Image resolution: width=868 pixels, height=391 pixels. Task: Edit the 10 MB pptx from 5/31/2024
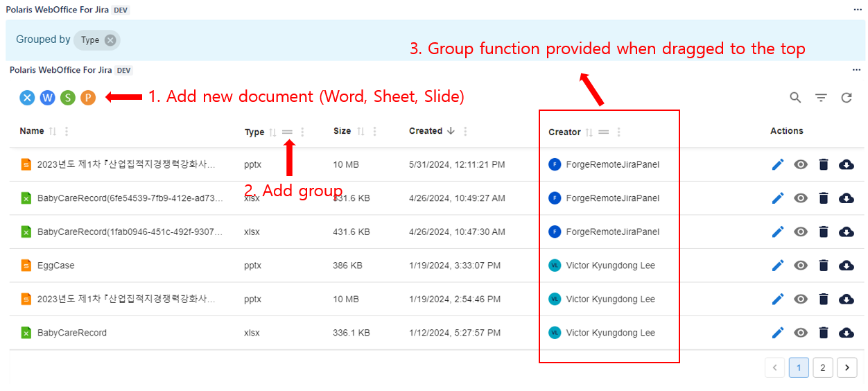tap(778, 164)
